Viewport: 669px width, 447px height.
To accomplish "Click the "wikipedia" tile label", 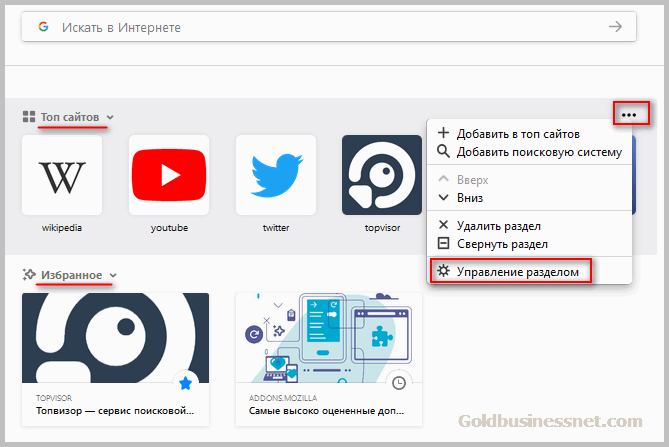I will pos(62,228).
